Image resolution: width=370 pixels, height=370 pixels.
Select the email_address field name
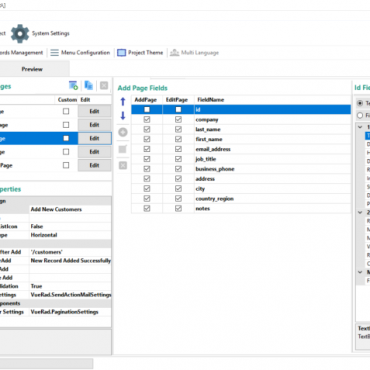tap(213, 149)
